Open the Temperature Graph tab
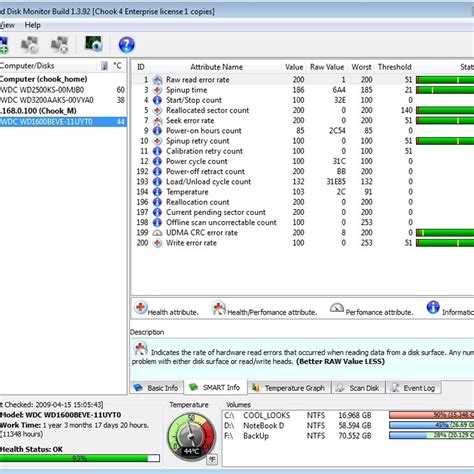This screenshot has width=474, height=474. (x=289, y=388)
